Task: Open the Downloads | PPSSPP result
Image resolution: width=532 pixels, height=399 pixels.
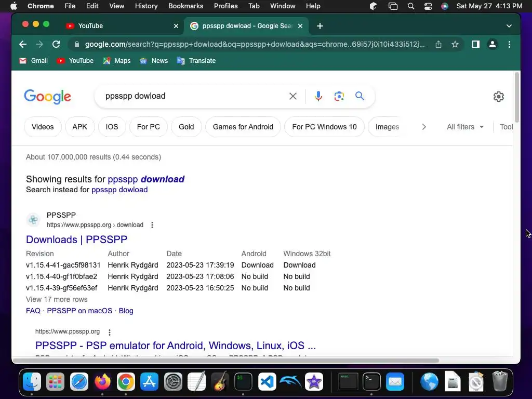Action: pyautogui.click(x=77, y=240)
